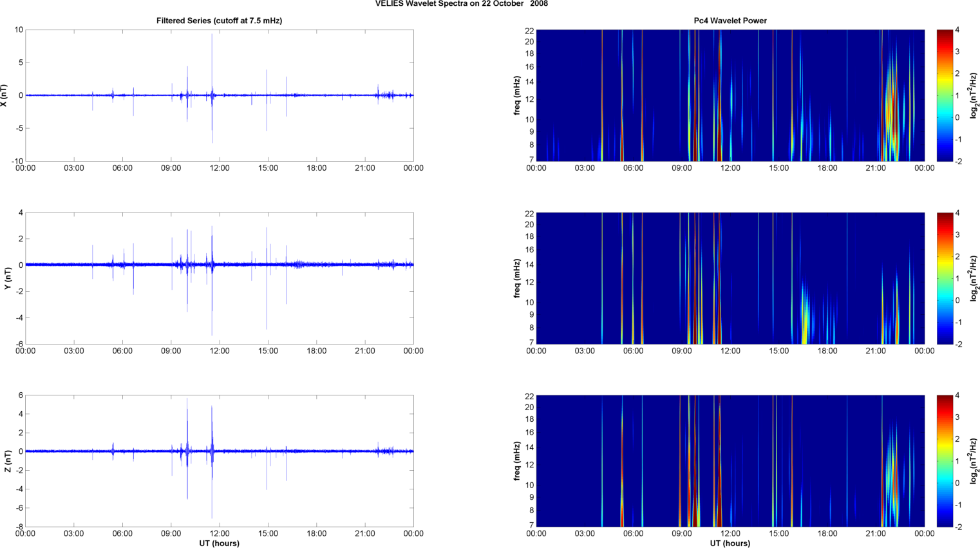This screenshot has width=980, height=548.
Task: Select the middle wavelet power spectrogram
Action: (x=730, y=278)
